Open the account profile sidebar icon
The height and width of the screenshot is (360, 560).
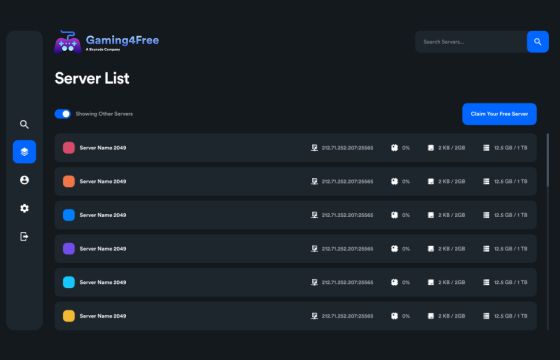pos(24,180)
